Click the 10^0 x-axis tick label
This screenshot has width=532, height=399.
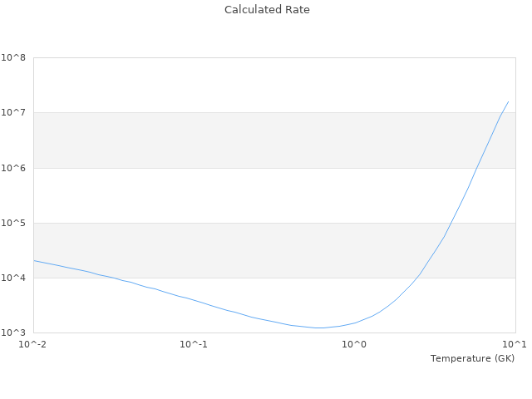355,344
